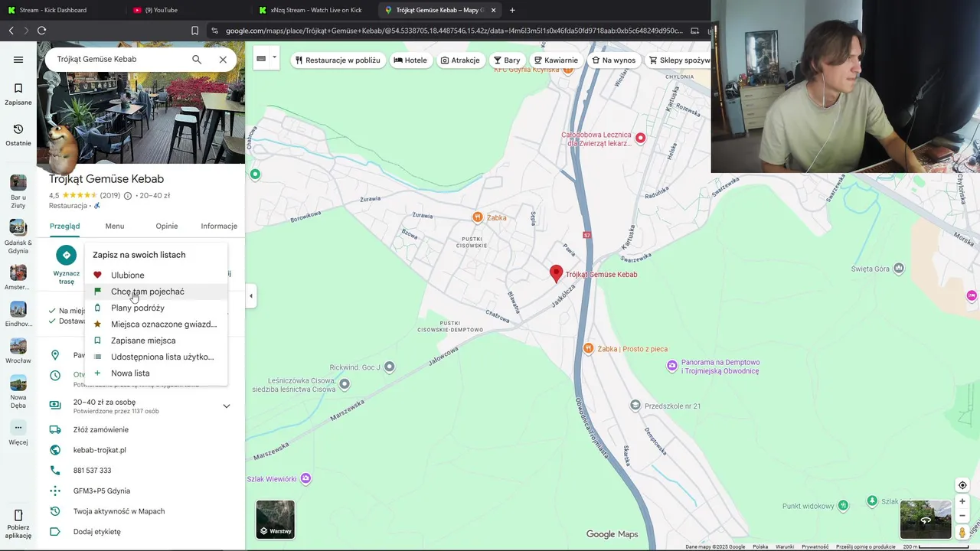Click the show my location icon
This screenshot has height=551, width=980.
click(x=962, y=485)
